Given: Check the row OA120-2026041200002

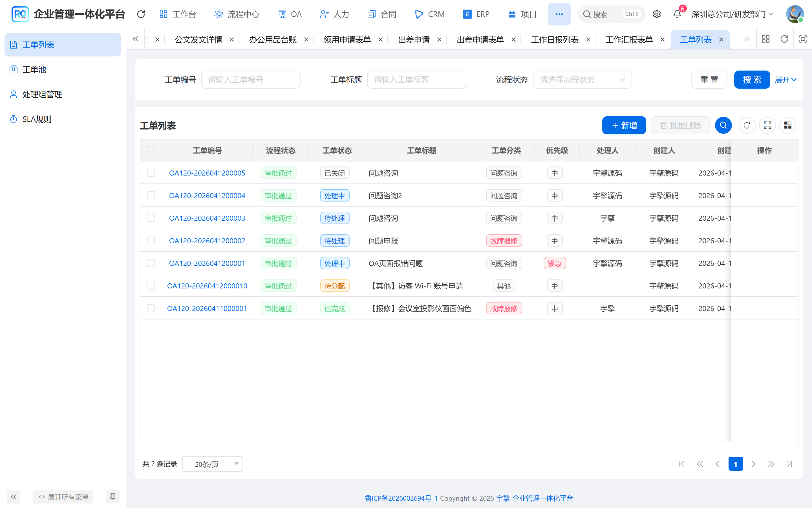Looking at the screenshot, I should [x=151, y=240].
